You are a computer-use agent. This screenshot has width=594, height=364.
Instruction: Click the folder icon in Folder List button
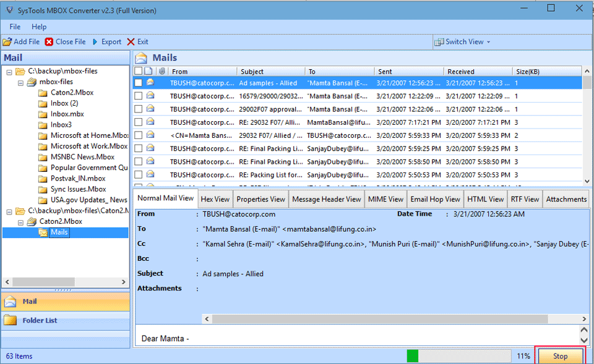click(11, 320)
